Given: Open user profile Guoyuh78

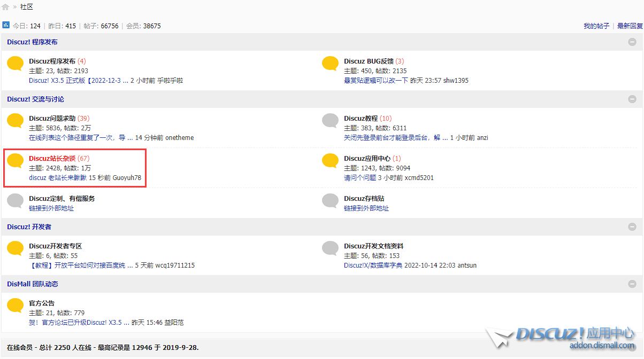Looking at the screenshot, I should (x=127, y=178).
